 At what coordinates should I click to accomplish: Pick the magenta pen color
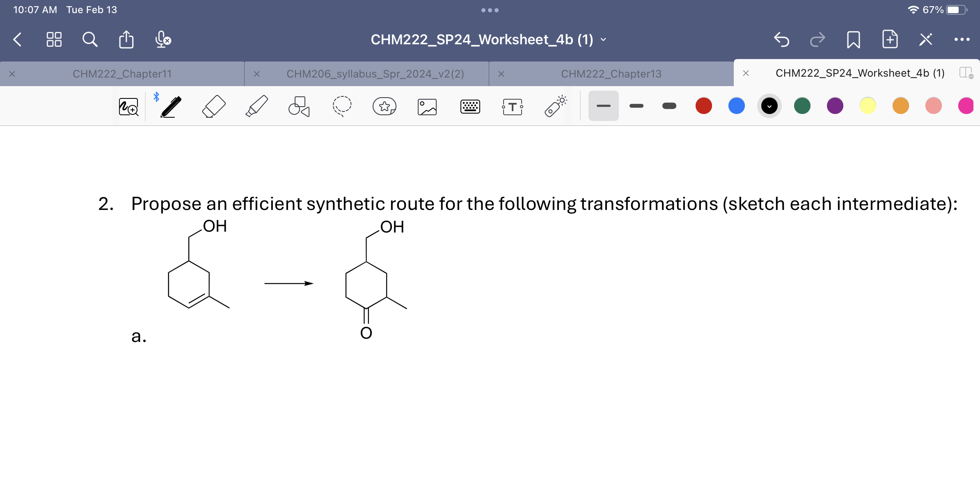pyautogui.click(x=966, y=106)
